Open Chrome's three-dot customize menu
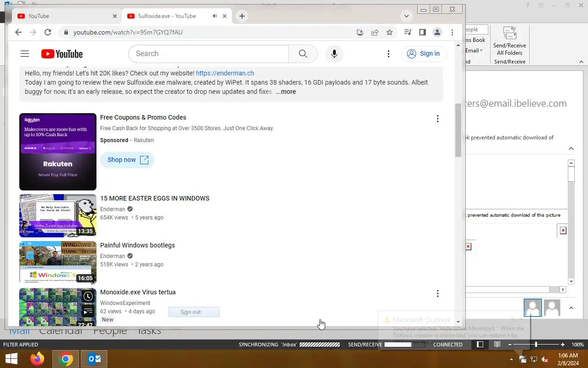588x368 pixels. coord(452,32)
